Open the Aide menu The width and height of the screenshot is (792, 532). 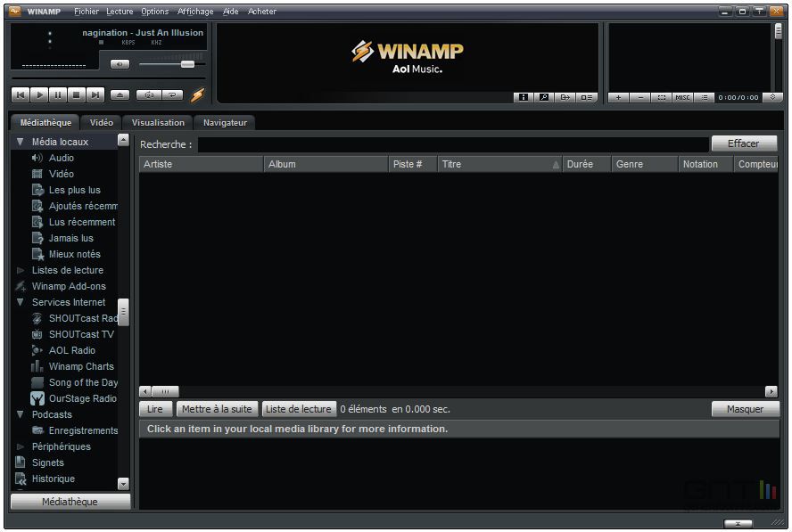click(230, 11)
